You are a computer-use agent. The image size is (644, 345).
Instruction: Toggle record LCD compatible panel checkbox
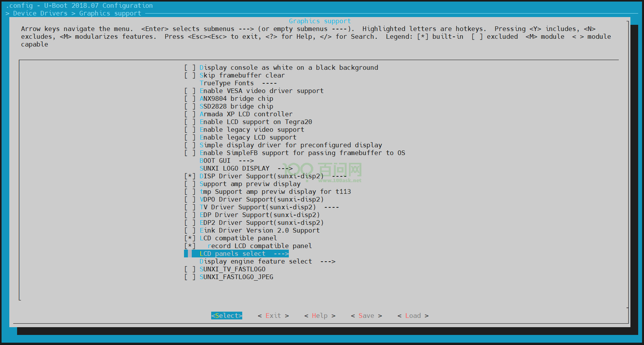(x=190, y=246)
